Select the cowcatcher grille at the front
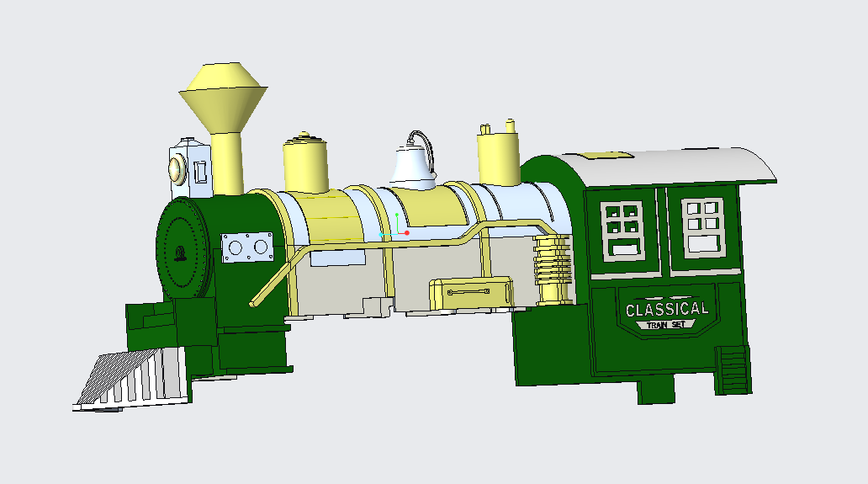 [132, 379]
